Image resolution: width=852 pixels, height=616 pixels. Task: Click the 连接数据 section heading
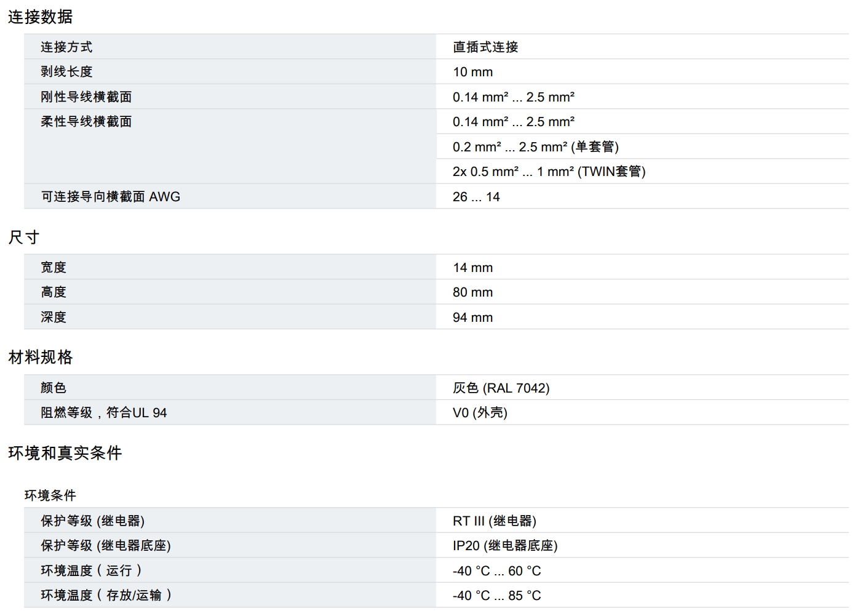pyautogui.click(x=41, y=17)
